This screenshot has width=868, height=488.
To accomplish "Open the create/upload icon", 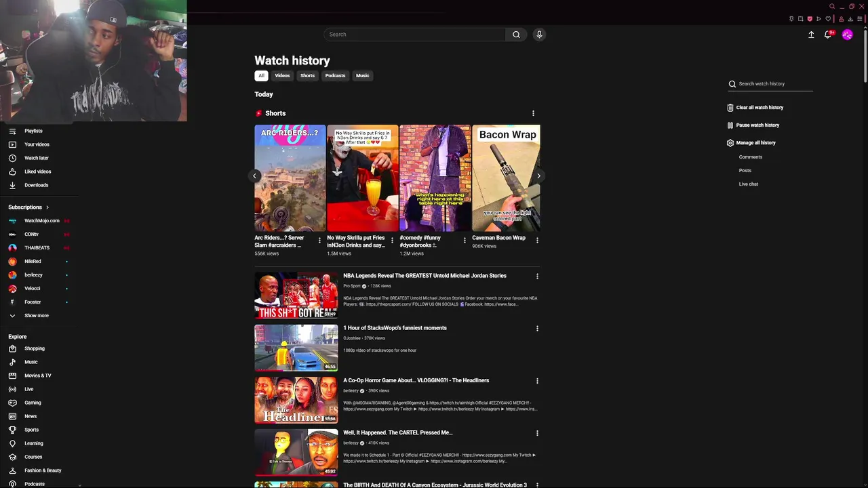I will [811, 35].
